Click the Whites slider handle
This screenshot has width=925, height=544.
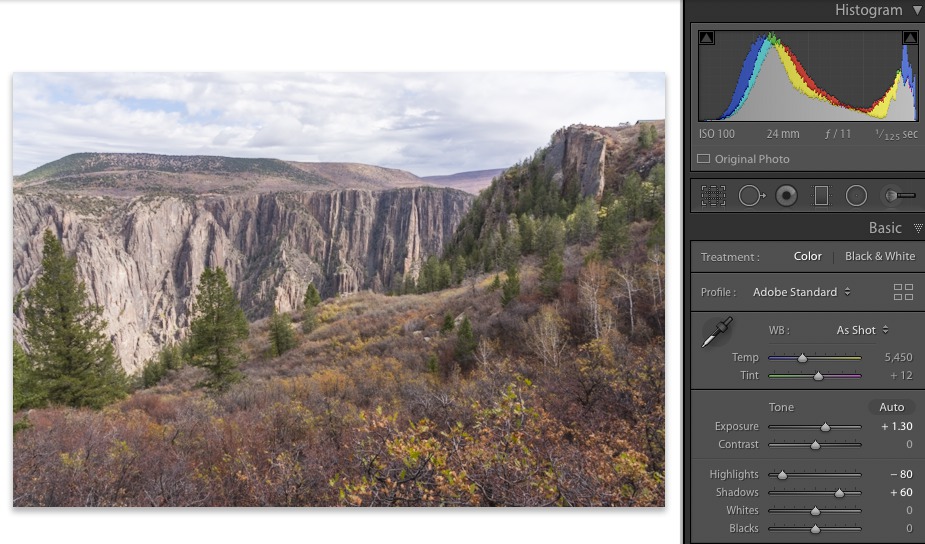(x=815, y=511)
